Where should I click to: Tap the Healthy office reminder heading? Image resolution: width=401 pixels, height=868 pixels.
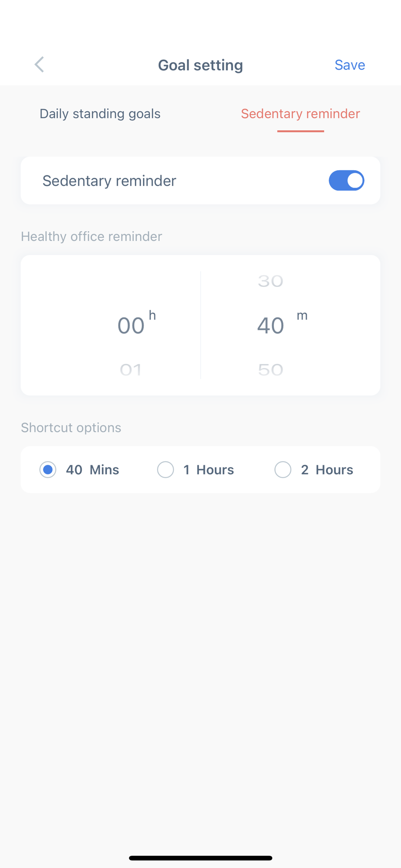coord(92,237)
